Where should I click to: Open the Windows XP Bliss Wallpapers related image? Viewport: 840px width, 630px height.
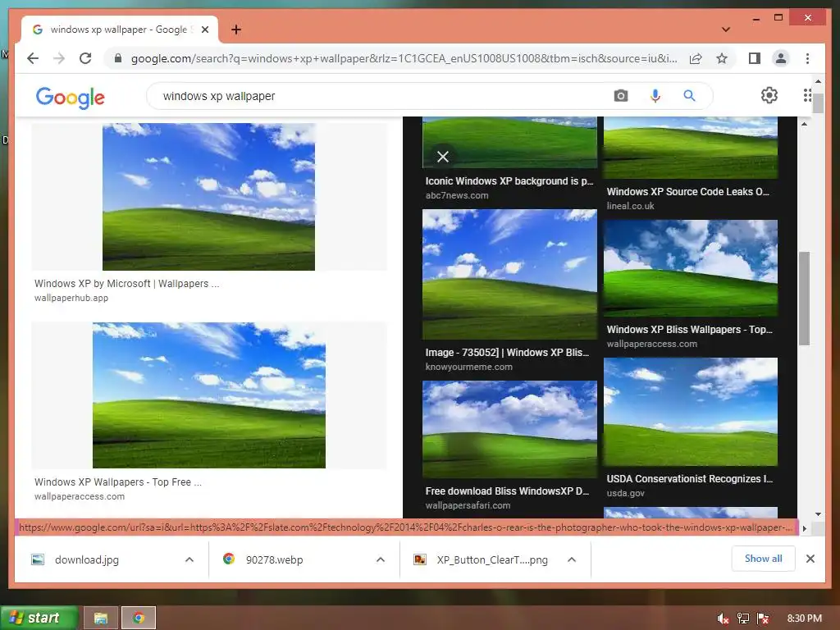click(x=691, y=268)
